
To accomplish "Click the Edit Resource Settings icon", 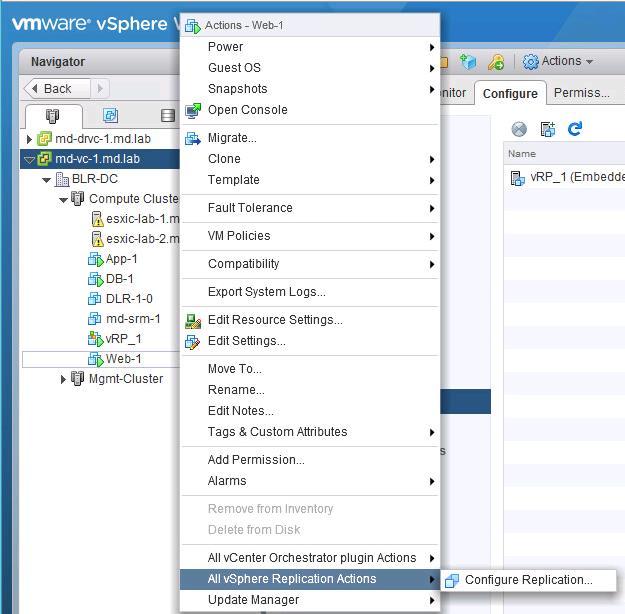I will (193, 321).
